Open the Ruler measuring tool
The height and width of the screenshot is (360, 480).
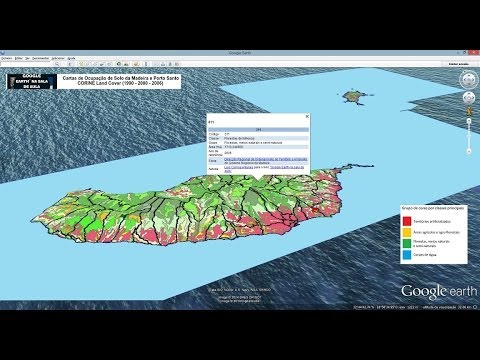(x=146, y=64)
